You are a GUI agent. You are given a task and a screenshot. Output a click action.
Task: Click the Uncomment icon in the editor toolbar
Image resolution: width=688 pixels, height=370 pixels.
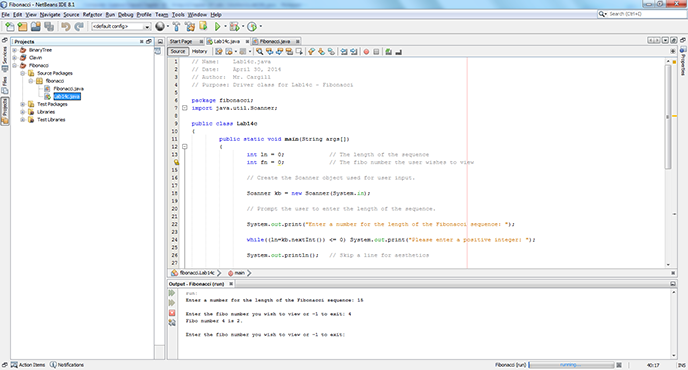(x=398, y=52)
